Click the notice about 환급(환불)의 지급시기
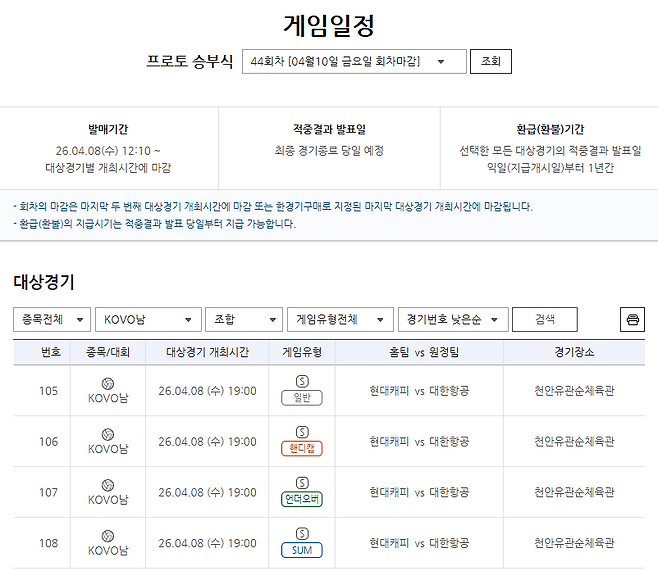658x571 pixels. pos(154,224)
